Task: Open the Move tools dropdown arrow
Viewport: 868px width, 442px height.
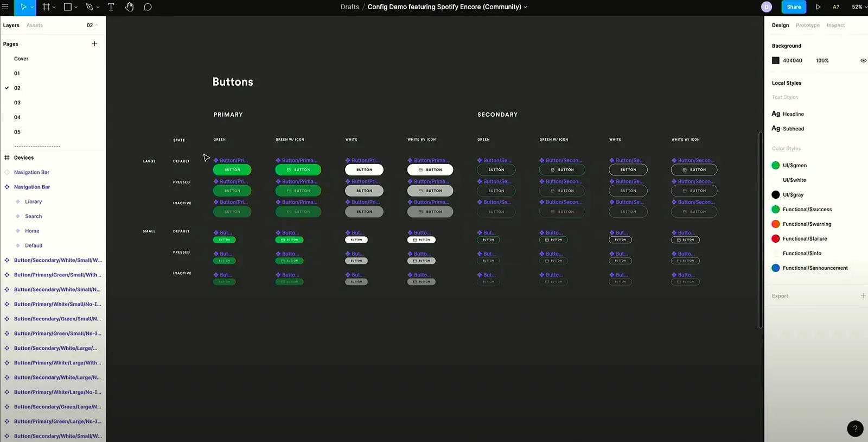Action: pos(32,7)
